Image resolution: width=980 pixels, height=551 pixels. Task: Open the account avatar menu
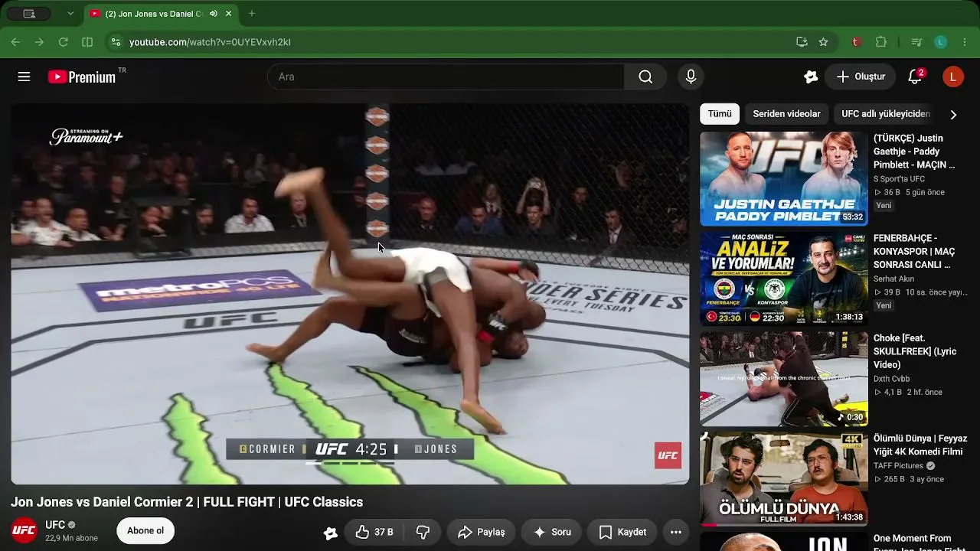coord(952,77)
